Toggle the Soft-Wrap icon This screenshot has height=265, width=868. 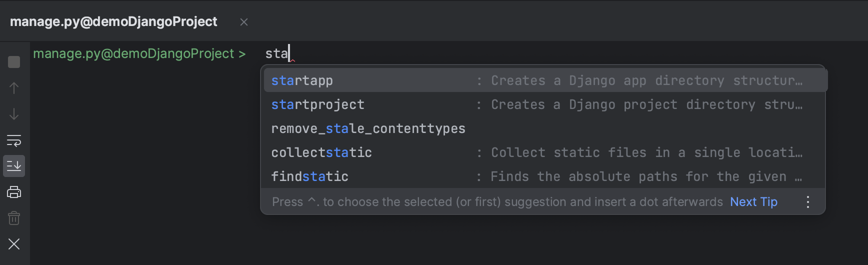(x=14, y=140)
